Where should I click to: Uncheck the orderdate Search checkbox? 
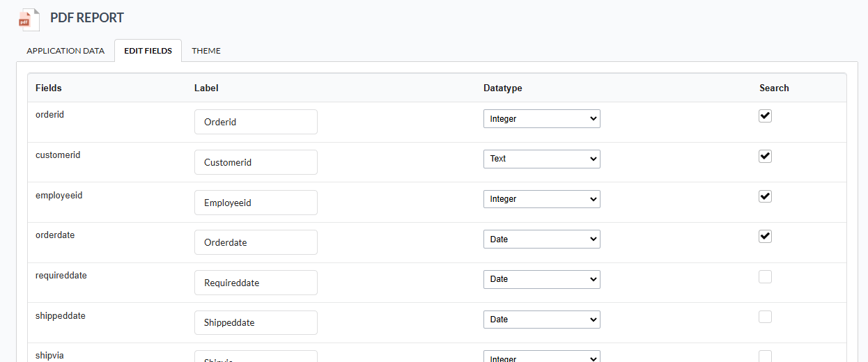(765, 237)
